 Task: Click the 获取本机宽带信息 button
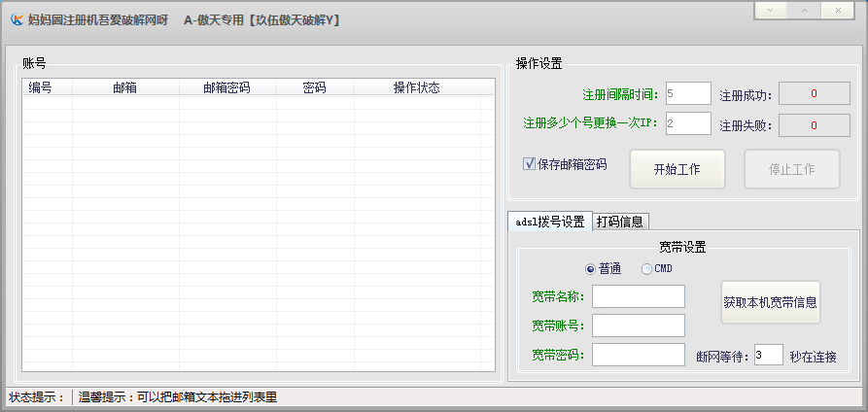click(x=770, y=302)
